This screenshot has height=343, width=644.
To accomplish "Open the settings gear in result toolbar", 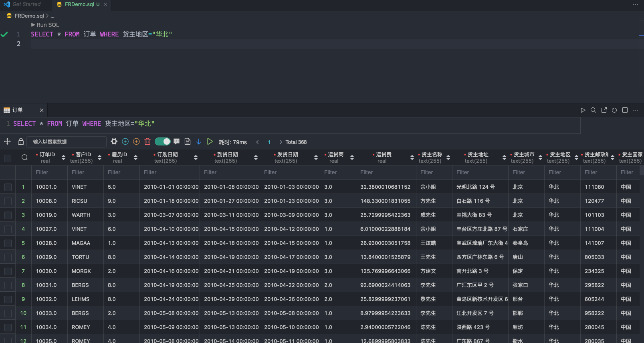I will point(114,141).
